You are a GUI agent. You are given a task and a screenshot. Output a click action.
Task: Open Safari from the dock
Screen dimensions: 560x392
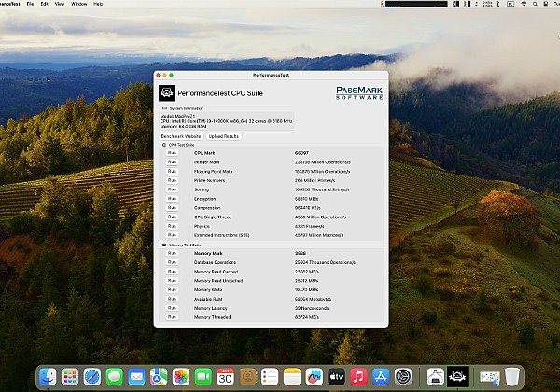(x=92, y=377)
